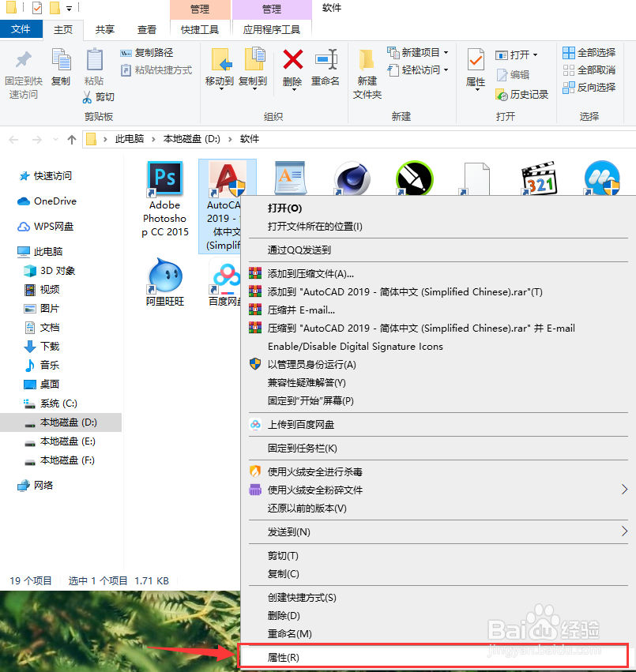The width and height of the screenshot is (636, 672).
Task: Select the Cinema 4D shortcut icon
Action: tap(352, 178)
